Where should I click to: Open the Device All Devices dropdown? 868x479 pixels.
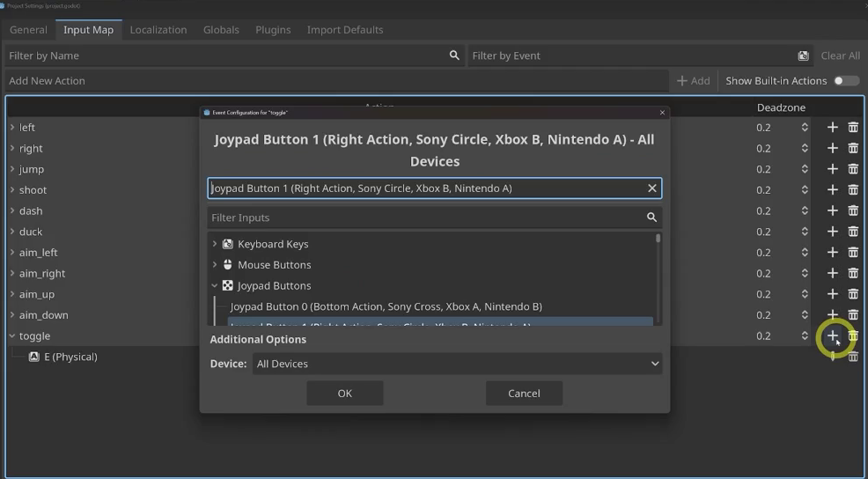pos(457,364)
